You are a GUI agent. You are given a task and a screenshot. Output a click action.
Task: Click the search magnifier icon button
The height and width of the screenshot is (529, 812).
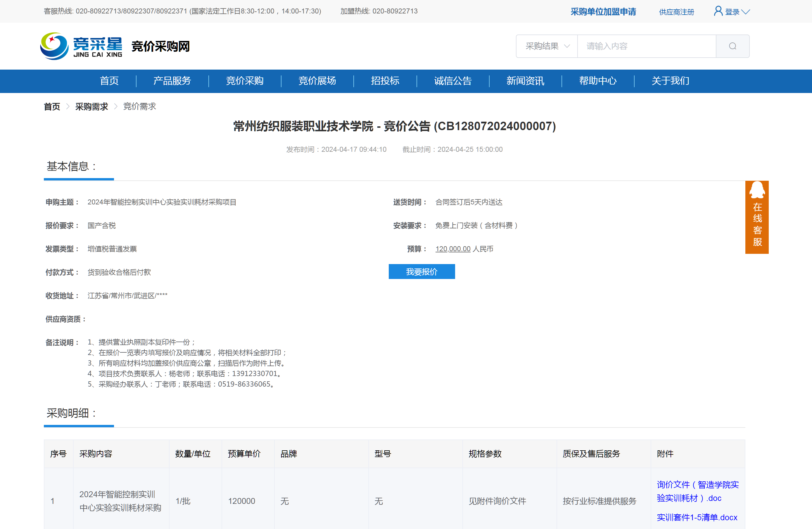coord(732,46)
